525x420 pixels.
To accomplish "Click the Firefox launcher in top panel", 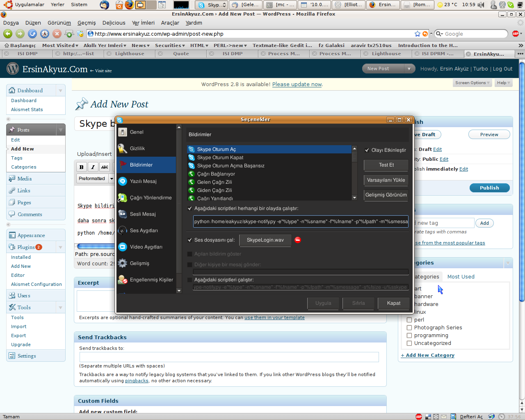I will [x=129, y=5].
